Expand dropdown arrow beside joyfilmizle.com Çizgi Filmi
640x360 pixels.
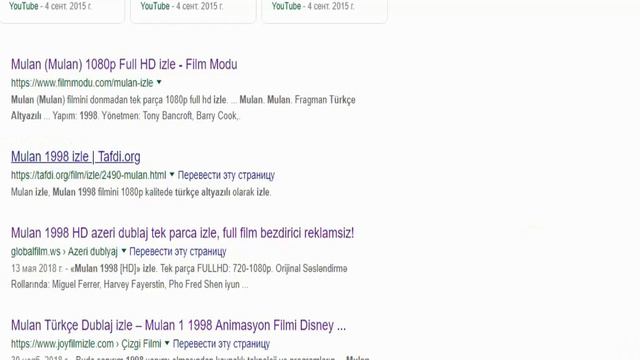(x=167, y=343)
